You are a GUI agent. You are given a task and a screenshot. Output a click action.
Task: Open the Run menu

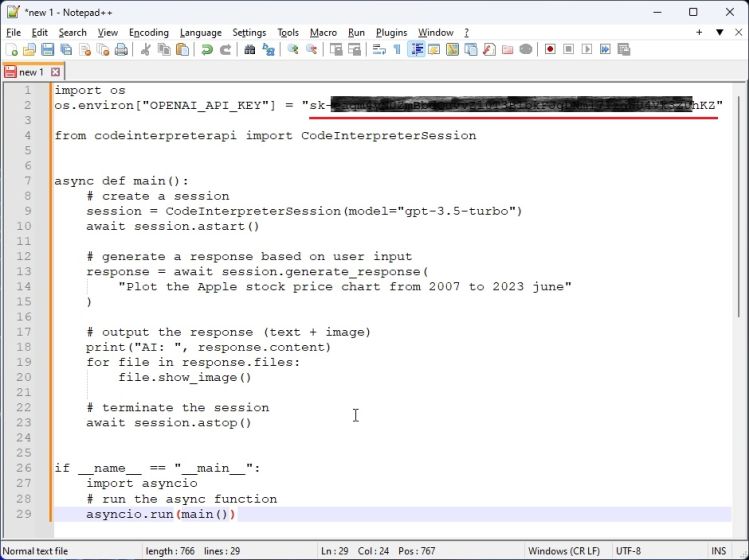[356, 32]
